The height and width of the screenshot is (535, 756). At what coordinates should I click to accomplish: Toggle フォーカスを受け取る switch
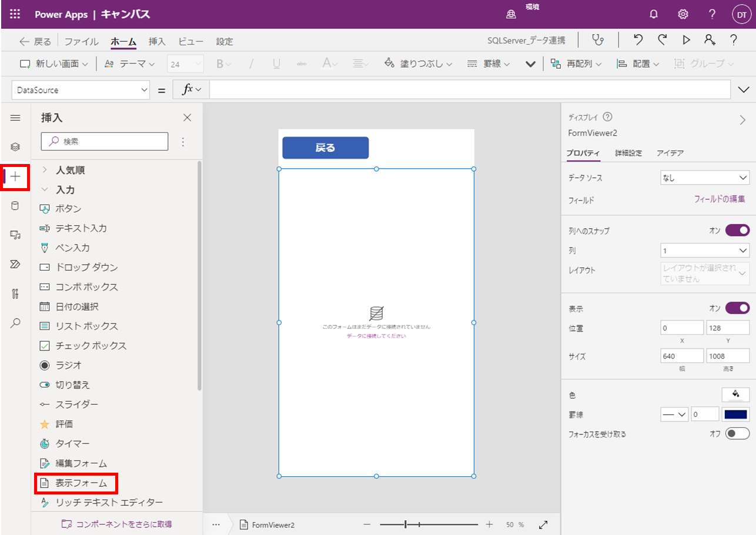738,434
